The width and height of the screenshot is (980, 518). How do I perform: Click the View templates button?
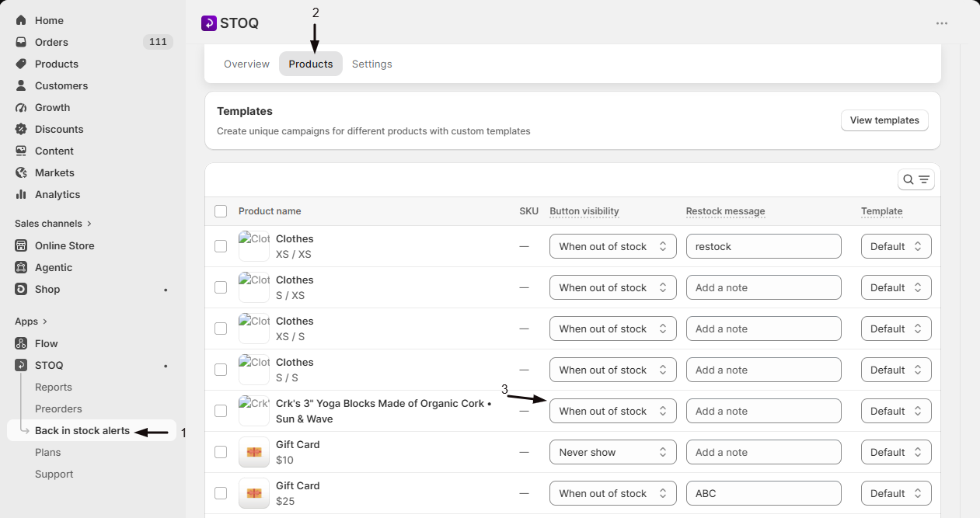tap(884, 120)
